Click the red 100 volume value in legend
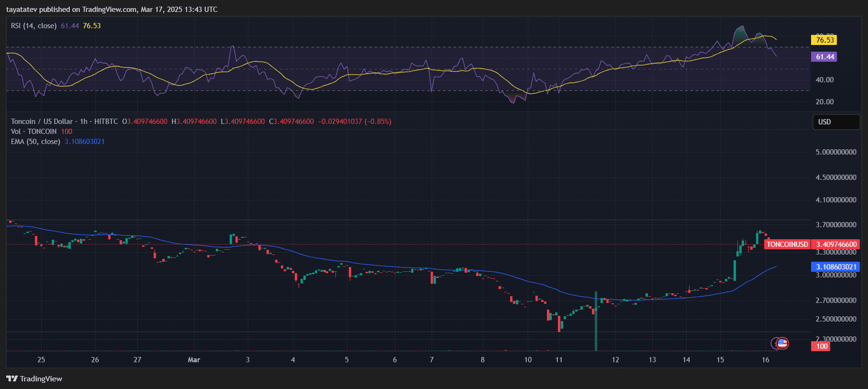 tap(67, 131)
